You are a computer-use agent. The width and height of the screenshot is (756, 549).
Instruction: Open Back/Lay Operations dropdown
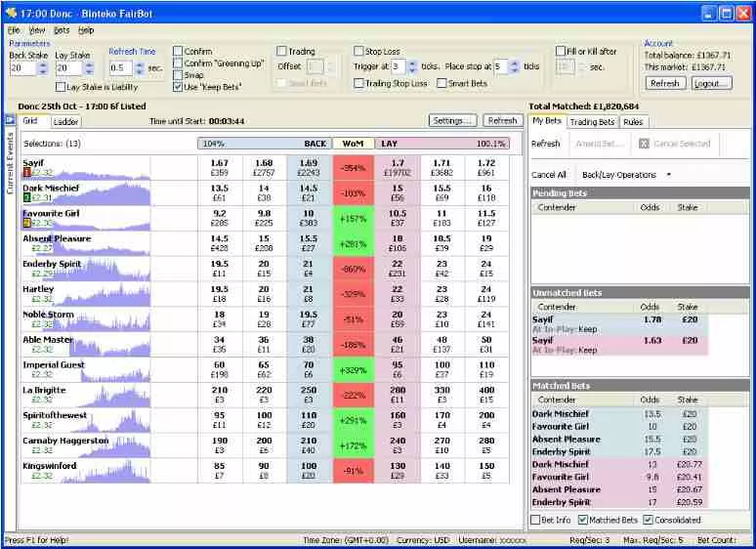(626, 175)
